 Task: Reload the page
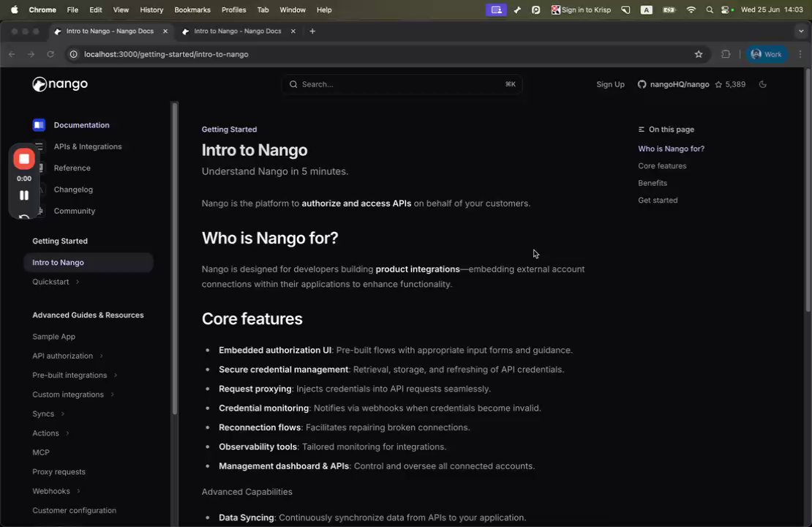tap(50, 54)
